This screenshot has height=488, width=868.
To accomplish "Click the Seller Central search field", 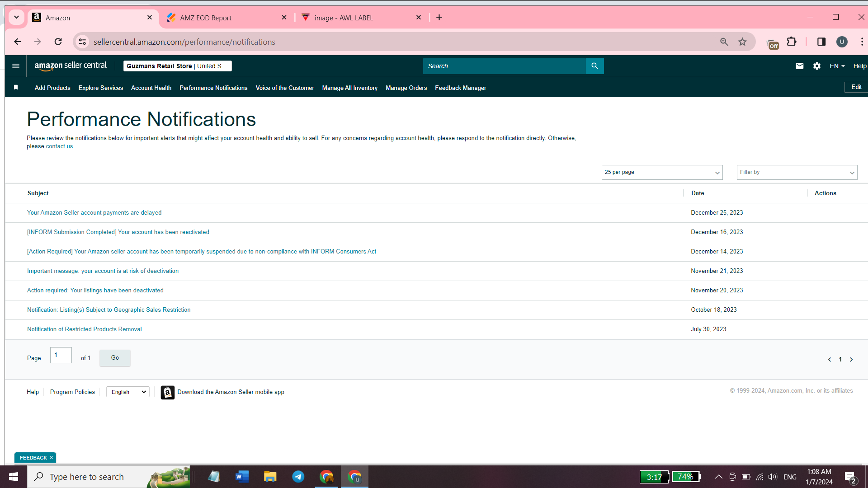I will click(504, 66).
